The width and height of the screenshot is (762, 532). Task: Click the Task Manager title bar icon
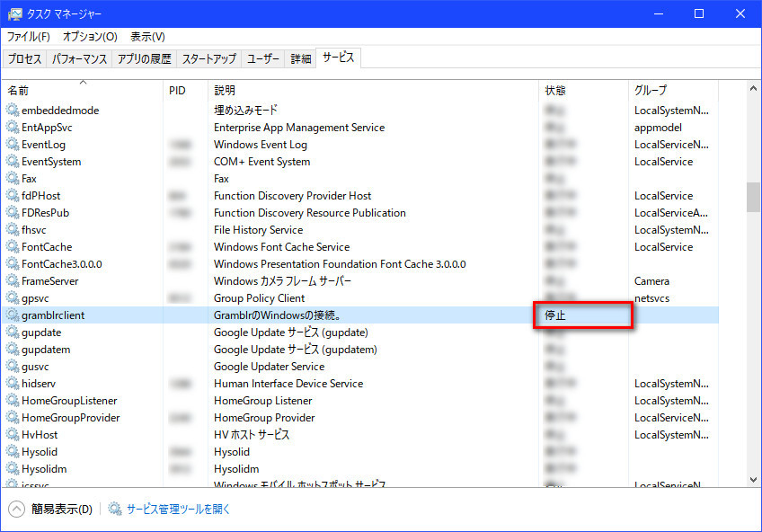[x=14, y=13]
